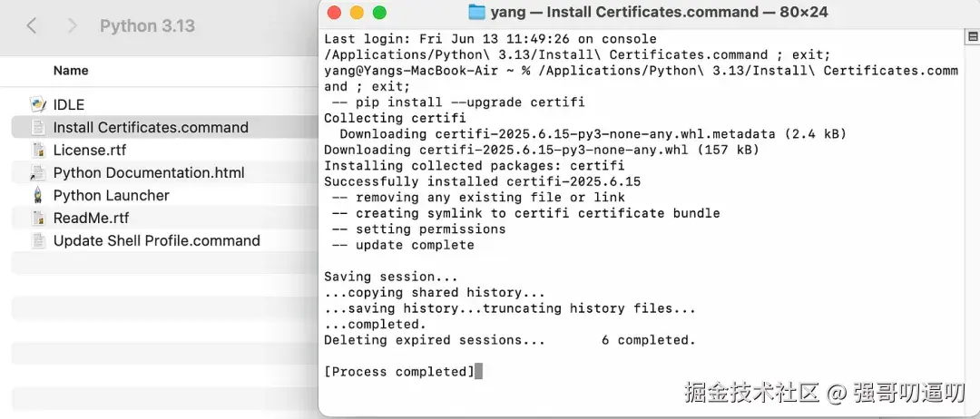Screen dimensions: 980x419
Task: Click the Terminal window title text
Action: coord(660,12)
